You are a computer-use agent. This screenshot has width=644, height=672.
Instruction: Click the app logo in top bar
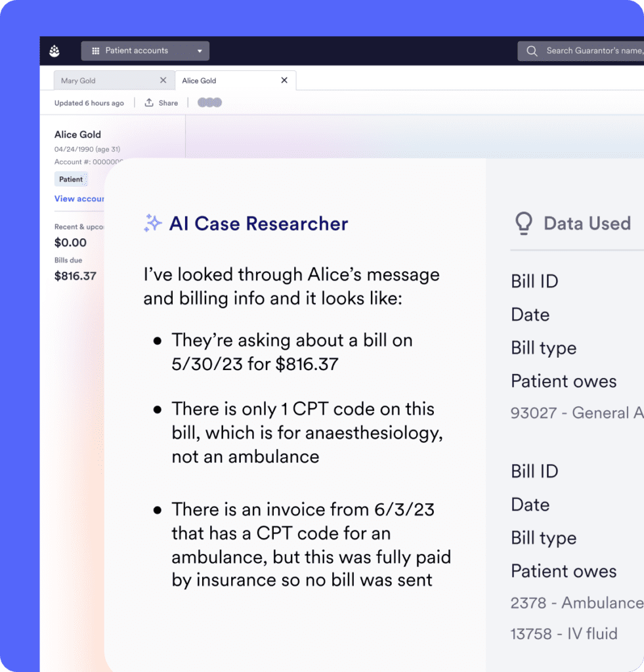pos(54,51)
